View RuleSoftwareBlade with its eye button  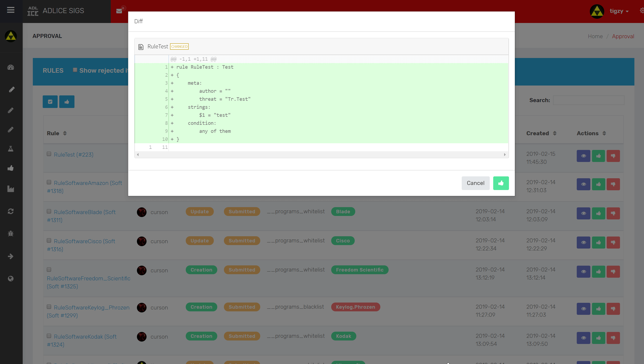(583, 213)
